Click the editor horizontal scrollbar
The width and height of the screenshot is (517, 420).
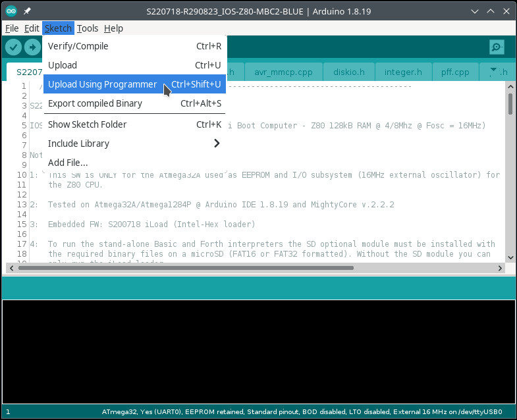[186, 268]
